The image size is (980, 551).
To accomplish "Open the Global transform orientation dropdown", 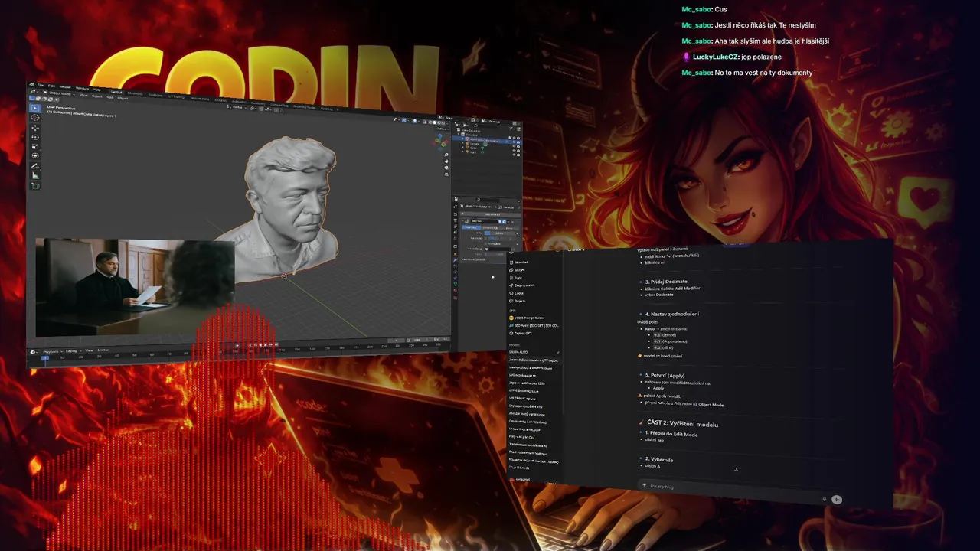I will [237, 107].
